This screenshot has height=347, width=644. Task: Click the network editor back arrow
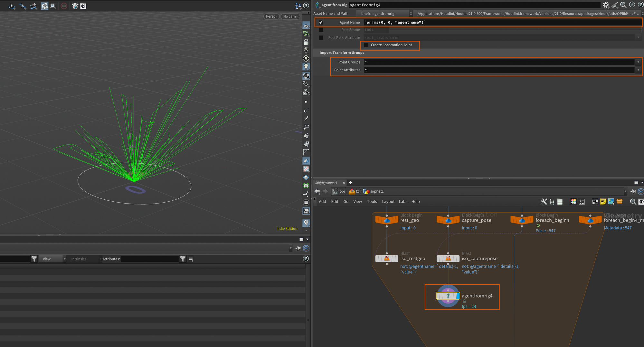pos(317,191)
